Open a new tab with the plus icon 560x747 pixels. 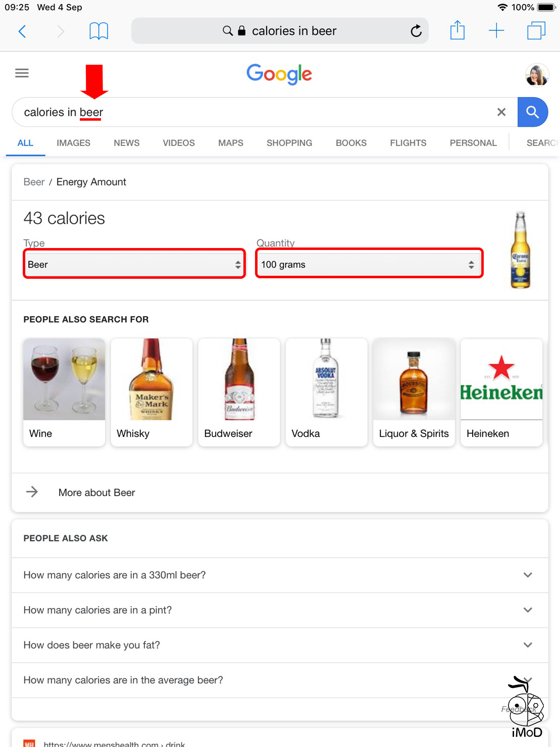(x=496, y=31)
